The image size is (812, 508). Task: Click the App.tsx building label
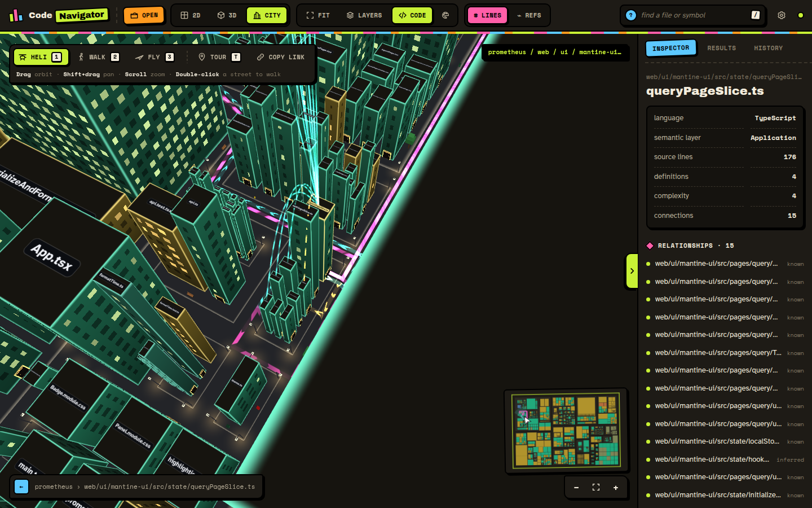(x=52, y=257)
